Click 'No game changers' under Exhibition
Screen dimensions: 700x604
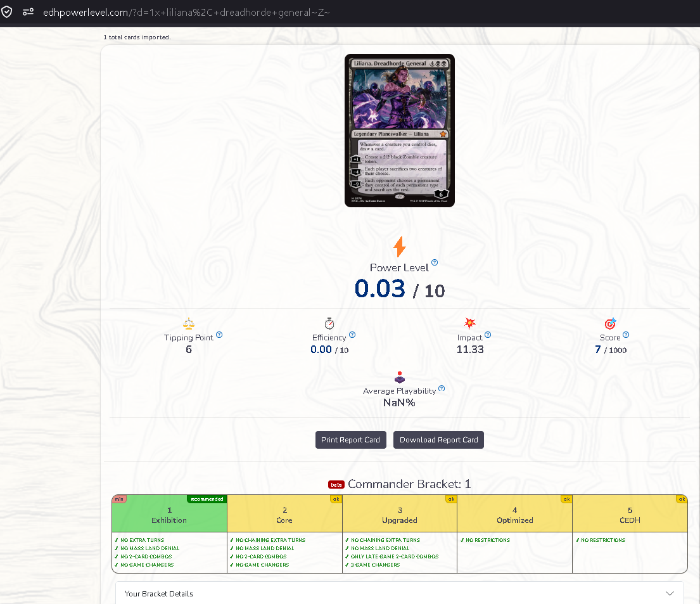[147, 565]
